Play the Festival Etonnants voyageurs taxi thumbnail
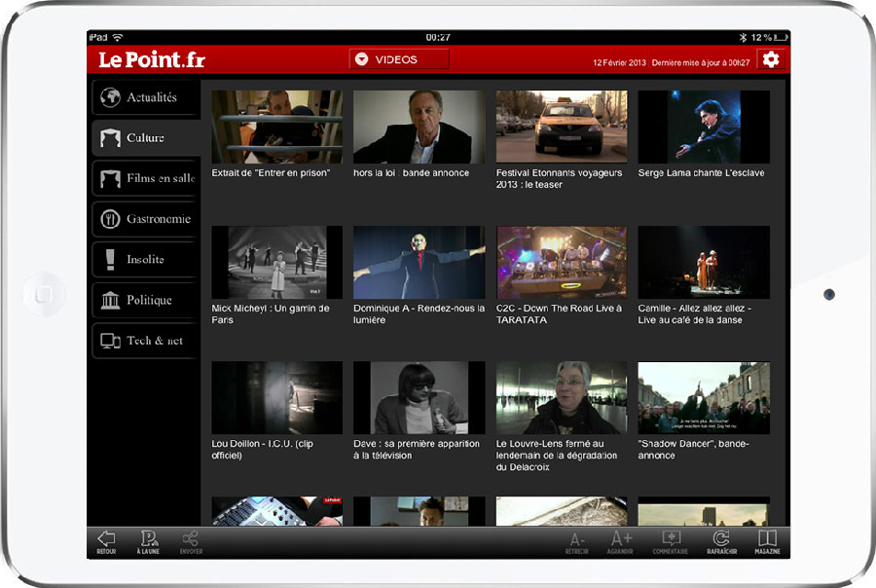Viewport: 876px width, 588px height. click(x=562, y=127)
